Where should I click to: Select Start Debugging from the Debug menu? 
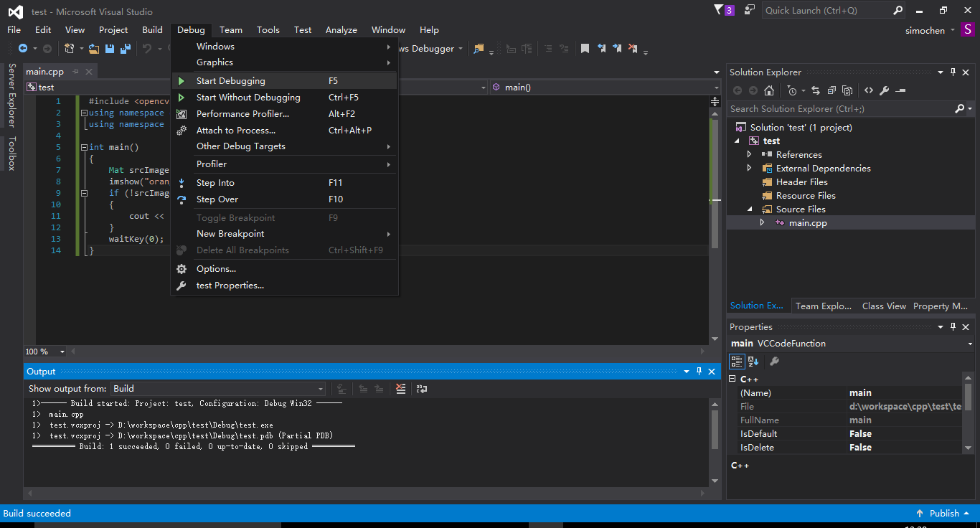pyautogui.click(x=285, y=81)
